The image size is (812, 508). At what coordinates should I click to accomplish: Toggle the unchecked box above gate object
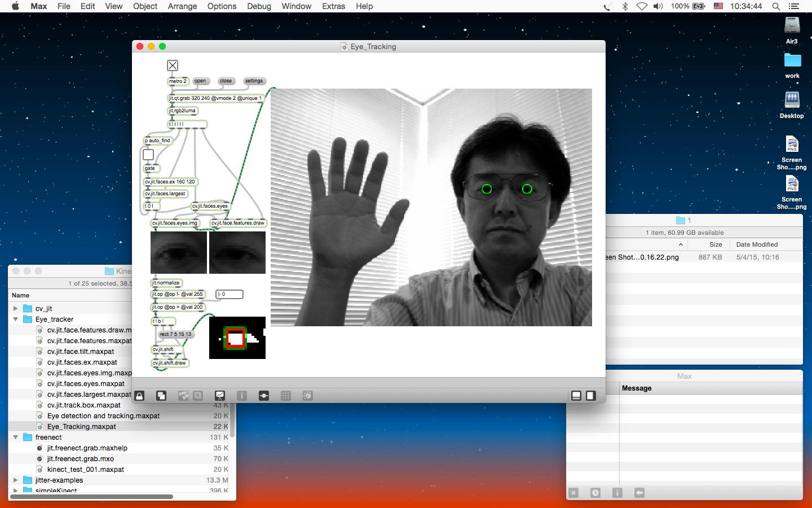pyautogui.click(x=148, y=154)
